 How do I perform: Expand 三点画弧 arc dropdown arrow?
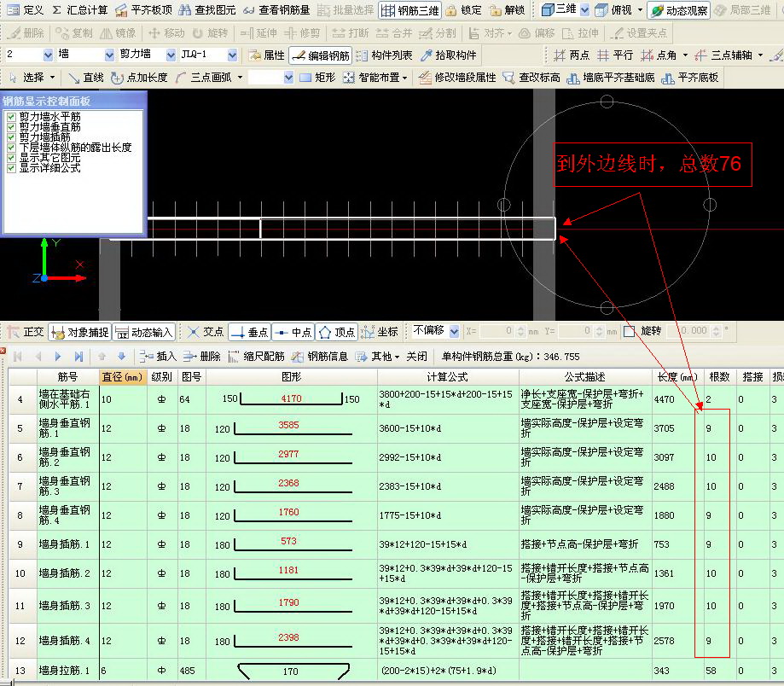click(240, 78)
